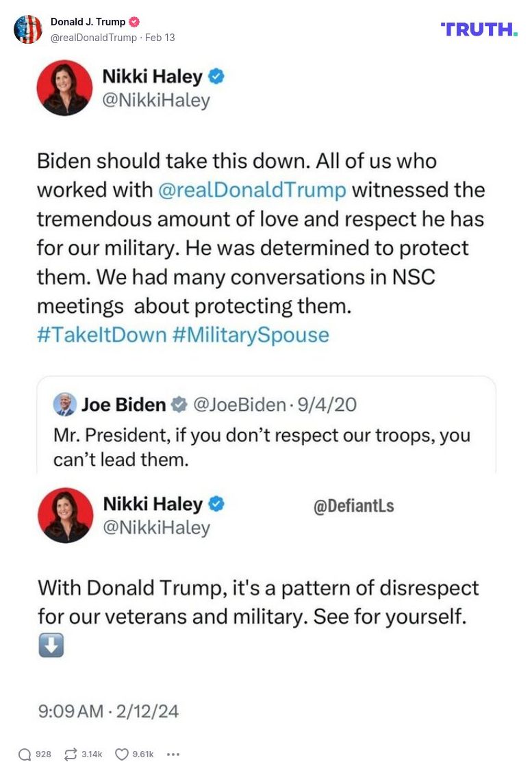Click the gray verified badge next to Joe Biden
The height and width of the screenshot is (775, 532).
click(179, 405)
